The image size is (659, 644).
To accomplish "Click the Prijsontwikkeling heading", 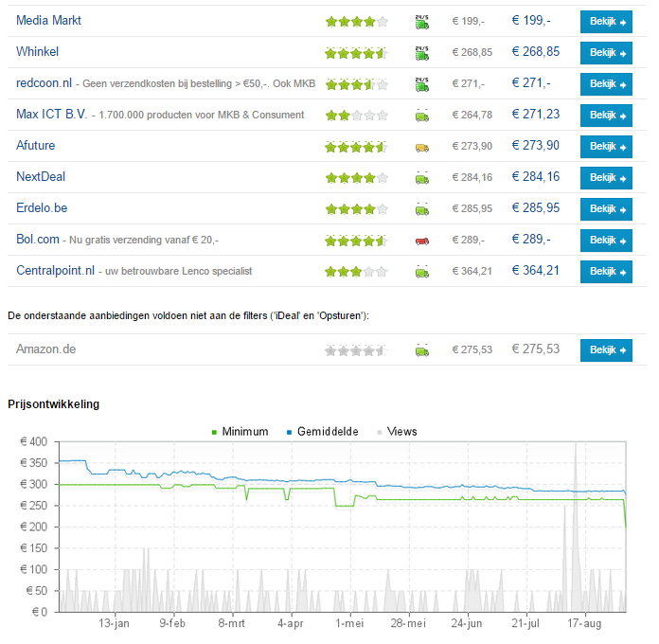I will [x=53, y=404].
